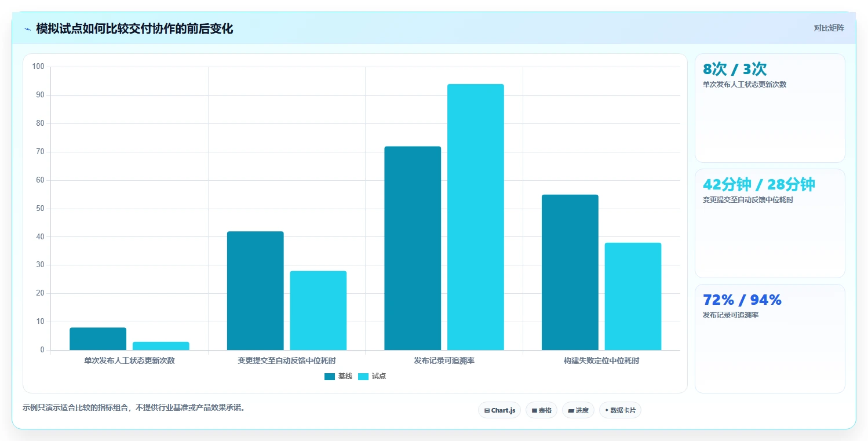
Task: Click the footnote starting 示例只演示适合比较
Action: pyautogui.click(x=135, y=407)
